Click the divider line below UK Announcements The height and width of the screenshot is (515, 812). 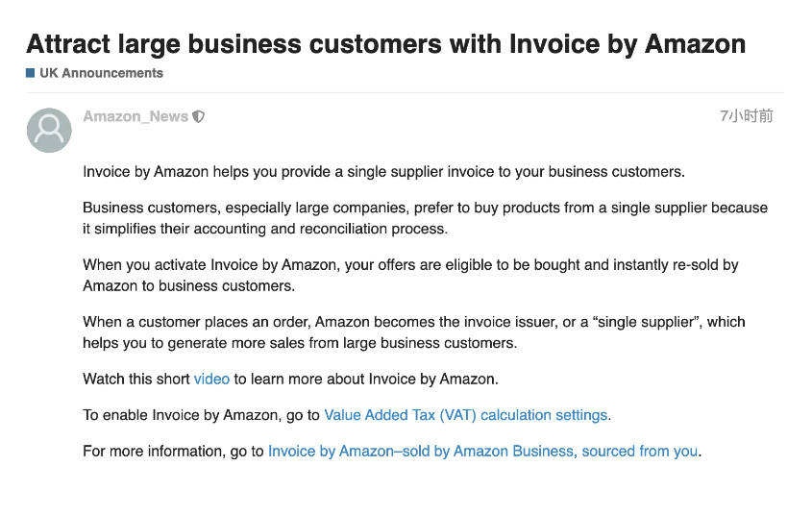[x=406, y=92]
